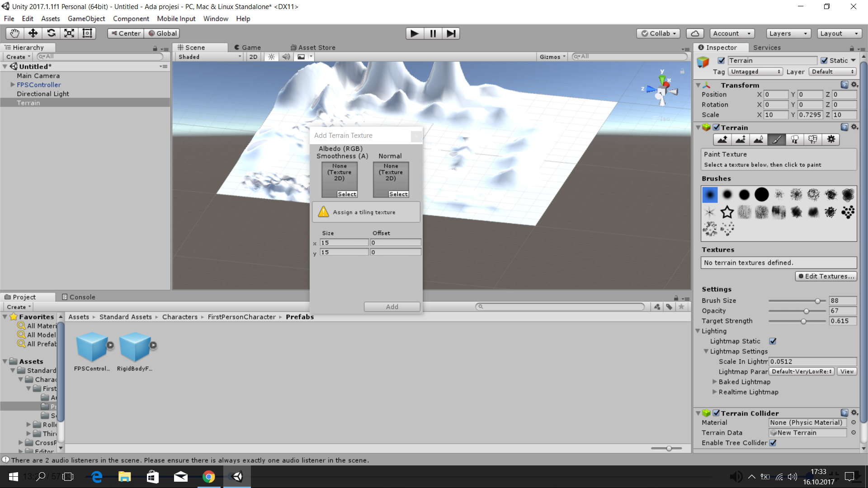This screenshot has width=868, height=488.
Task: Open the Terrain Settings gear tool
Action: tap(830, 140)
